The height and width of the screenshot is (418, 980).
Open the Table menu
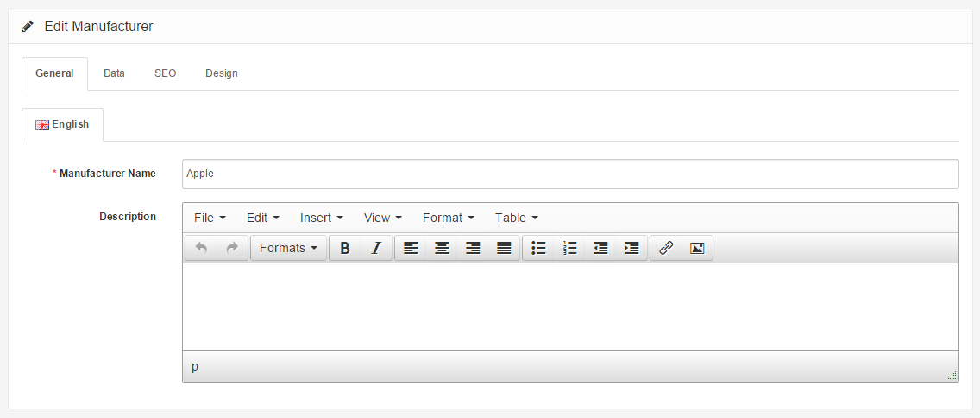click(x=517, y=218)
